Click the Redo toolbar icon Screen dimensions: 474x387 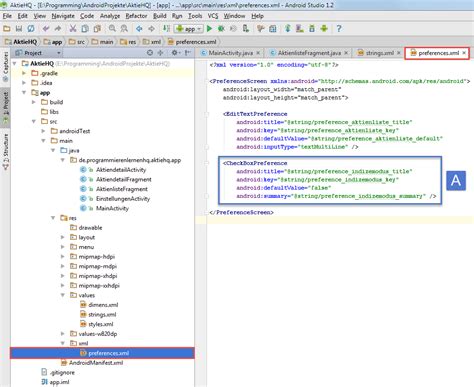(58, 29)
